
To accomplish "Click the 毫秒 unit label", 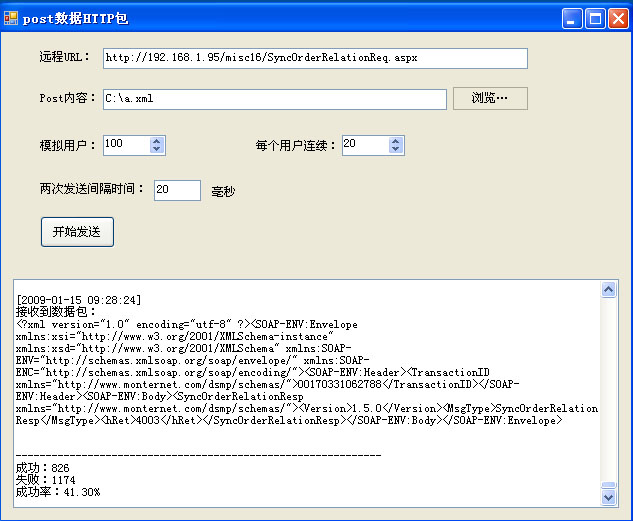I will click(x=223, y=191).
